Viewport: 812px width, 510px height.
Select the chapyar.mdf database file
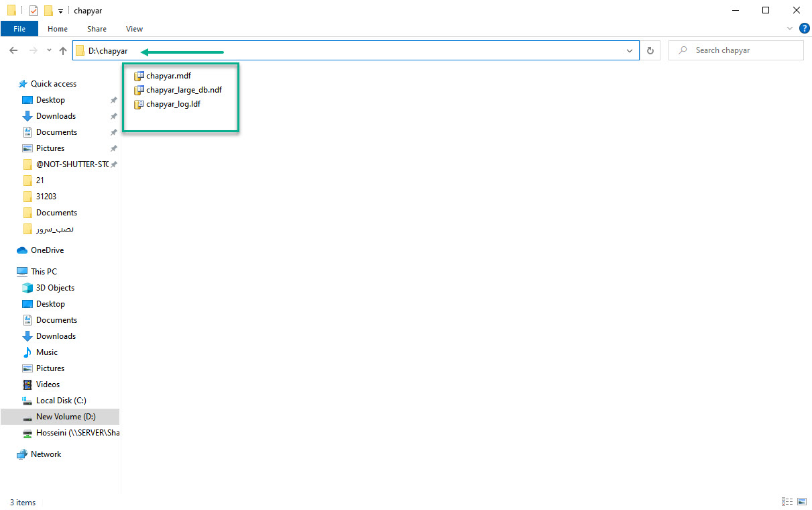tap(163, 76)
